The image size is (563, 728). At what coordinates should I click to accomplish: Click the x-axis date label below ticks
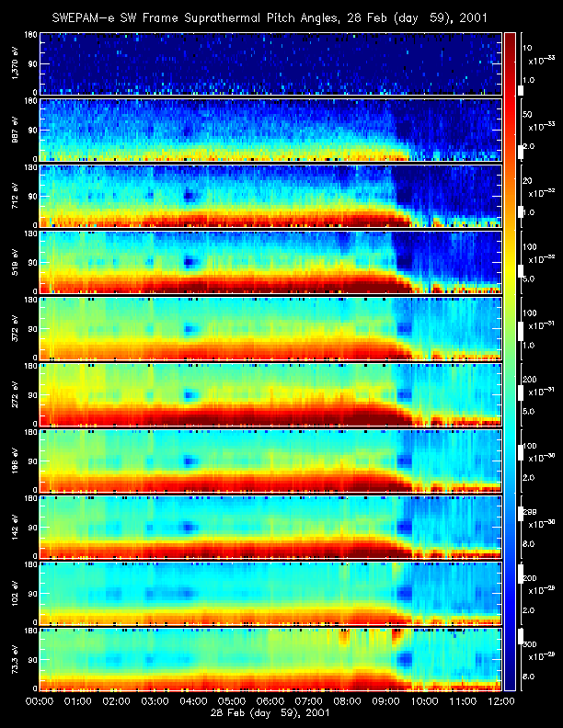coord(270,713)
